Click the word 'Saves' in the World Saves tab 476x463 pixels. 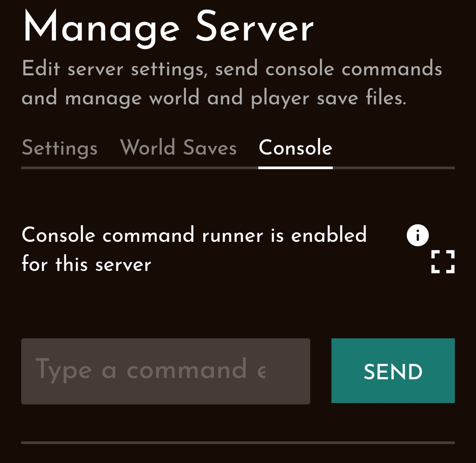coord(210,148)
